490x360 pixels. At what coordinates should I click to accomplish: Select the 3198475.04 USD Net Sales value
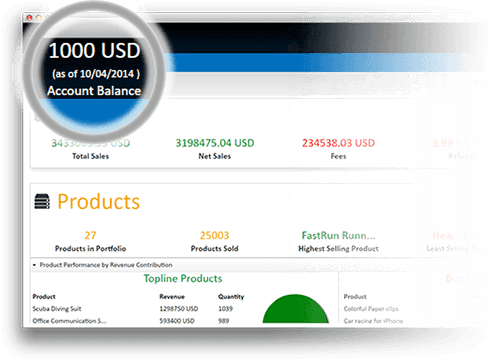click(215, 143)
